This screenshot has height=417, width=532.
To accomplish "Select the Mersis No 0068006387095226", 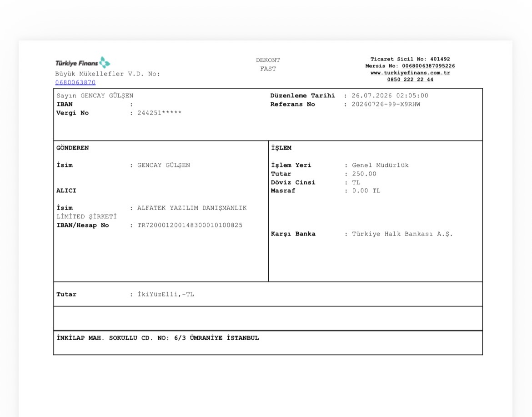I will click(x=428, y=66).
